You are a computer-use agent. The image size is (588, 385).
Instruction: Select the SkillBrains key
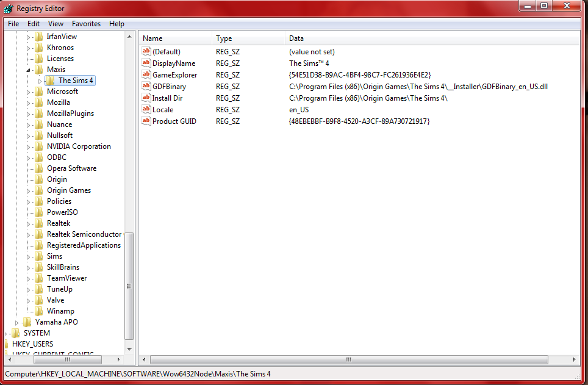click(63, 267)
